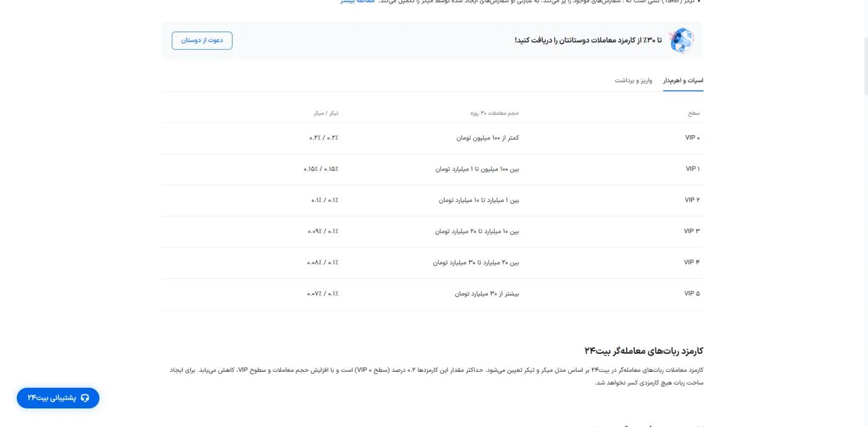
Task: Click the سطح column header
Action: 694,113
